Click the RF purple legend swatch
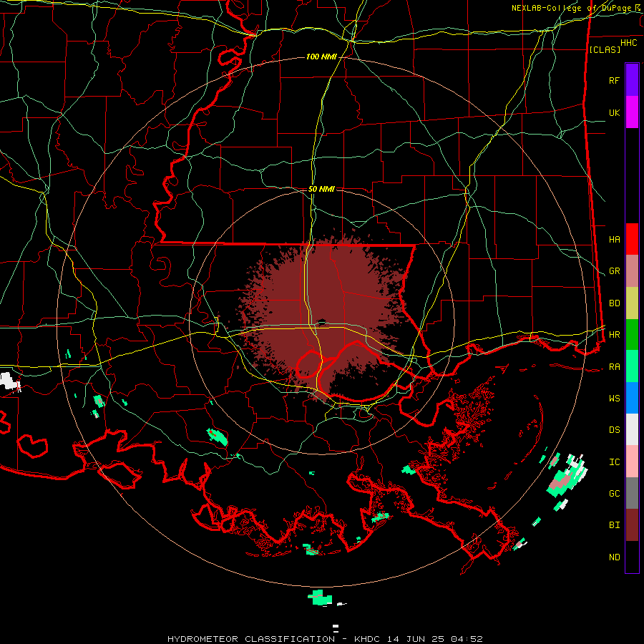Viewport: 644px width, 644px height. (x=632, y=80)
